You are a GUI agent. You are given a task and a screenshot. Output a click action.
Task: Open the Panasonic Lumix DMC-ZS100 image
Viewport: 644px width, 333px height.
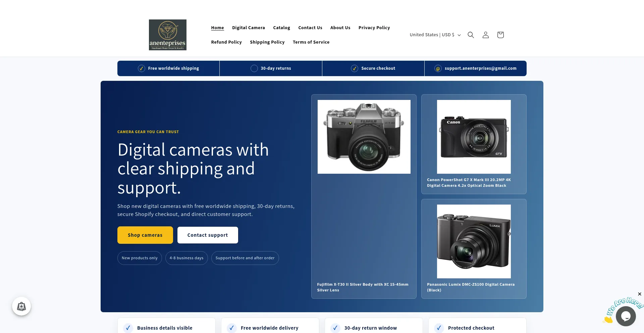(x=474, y=241)
